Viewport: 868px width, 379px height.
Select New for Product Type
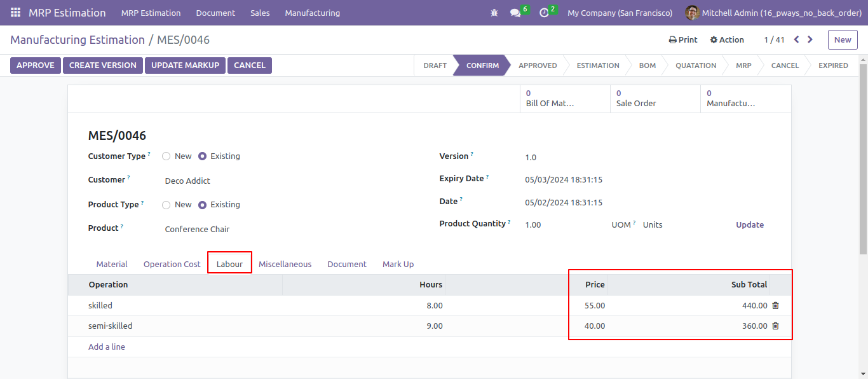point(166,205)
